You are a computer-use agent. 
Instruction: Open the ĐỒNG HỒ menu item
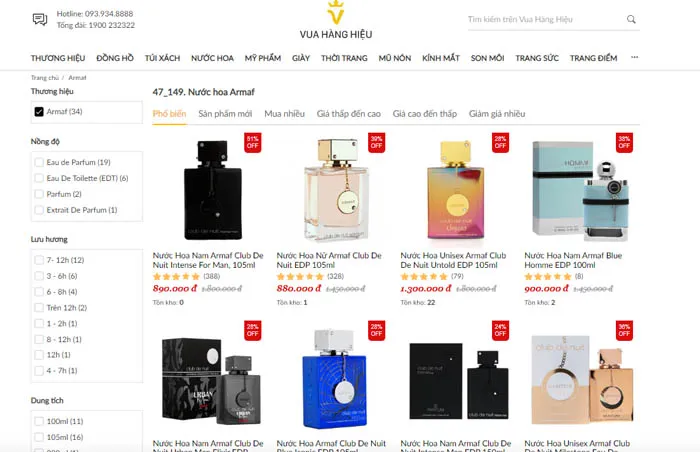[x=115, y=58]
